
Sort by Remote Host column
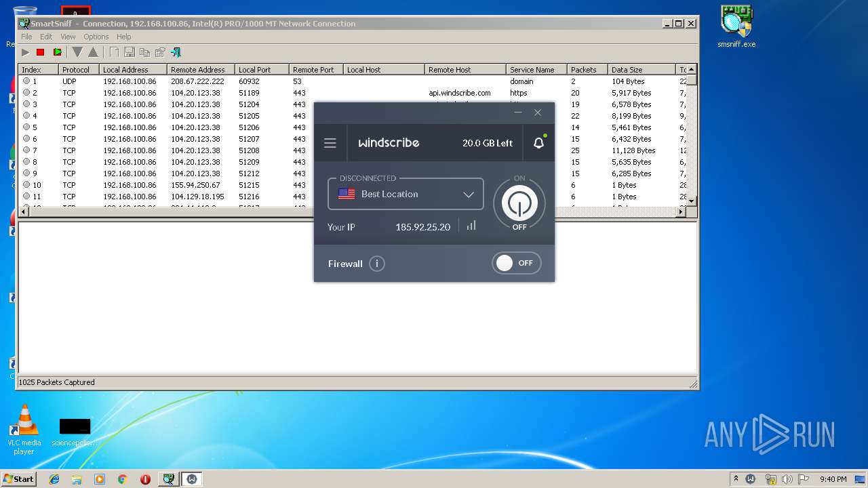[465, 69]
